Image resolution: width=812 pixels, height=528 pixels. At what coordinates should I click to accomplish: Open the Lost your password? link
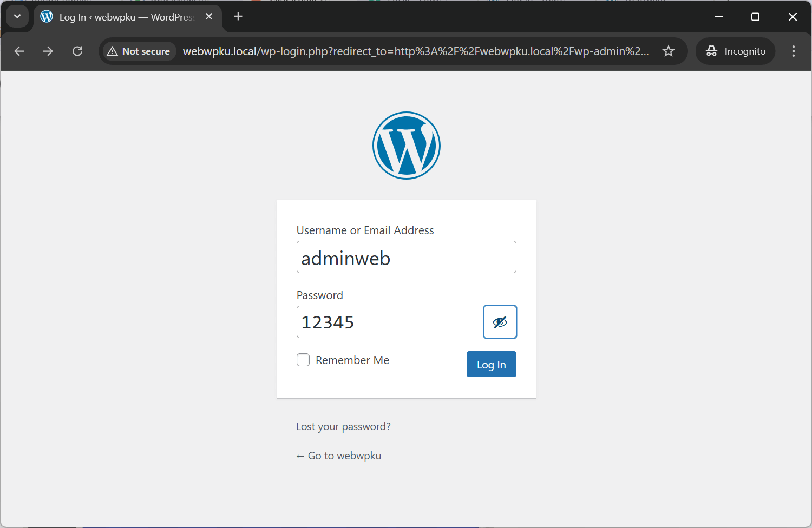point(343,426)
